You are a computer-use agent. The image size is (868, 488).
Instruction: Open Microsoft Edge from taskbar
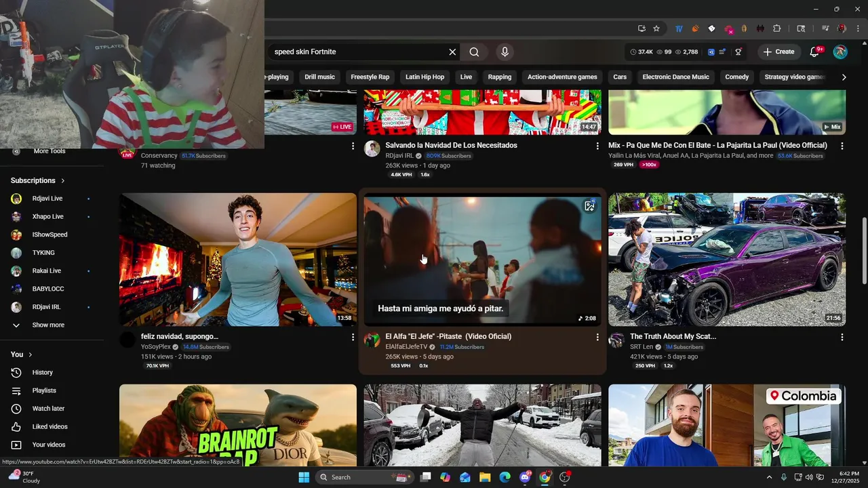click(505, 477)
